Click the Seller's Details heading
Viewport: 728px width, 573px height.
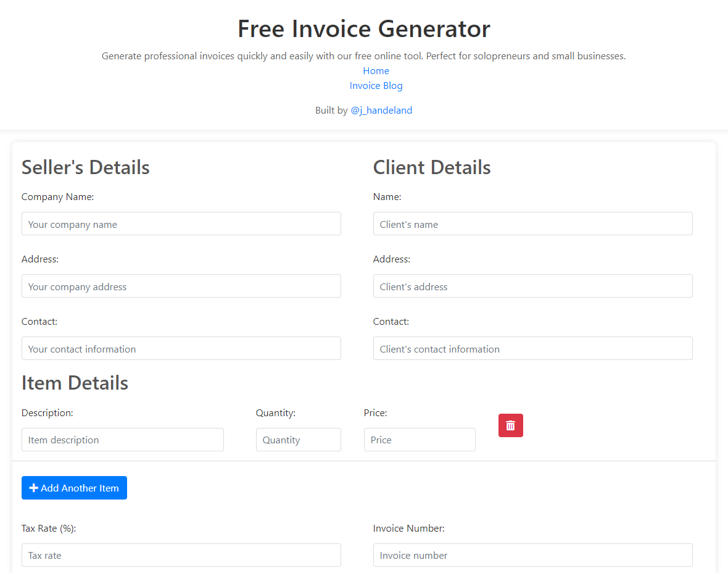coord(85,167)
